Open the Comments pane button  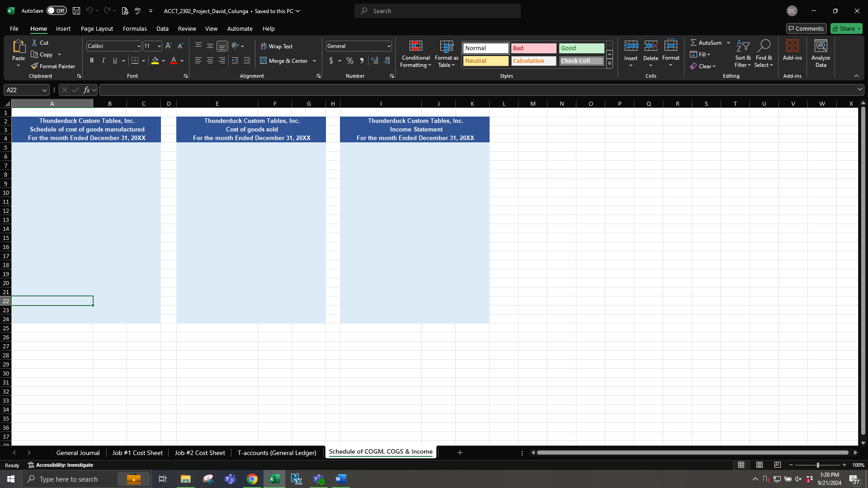[806, 28]
